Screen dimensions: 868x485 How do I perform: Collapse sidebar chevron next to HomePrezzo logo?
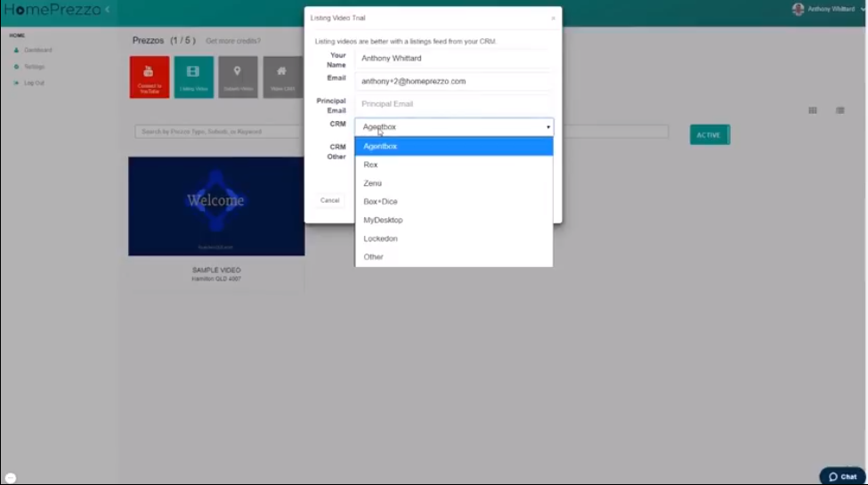[108, 10]
